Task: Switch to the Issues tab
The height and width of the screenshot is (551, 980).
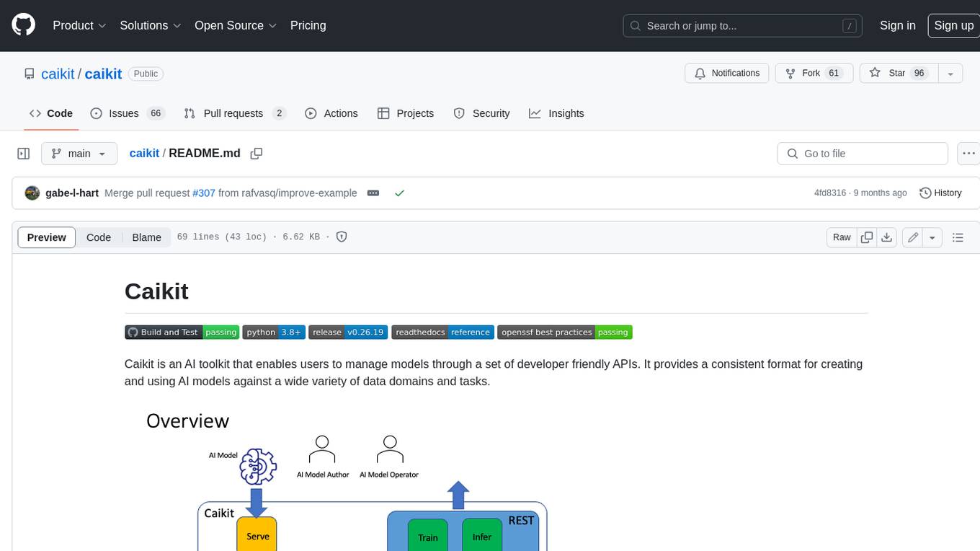Action: coord(128,113)
